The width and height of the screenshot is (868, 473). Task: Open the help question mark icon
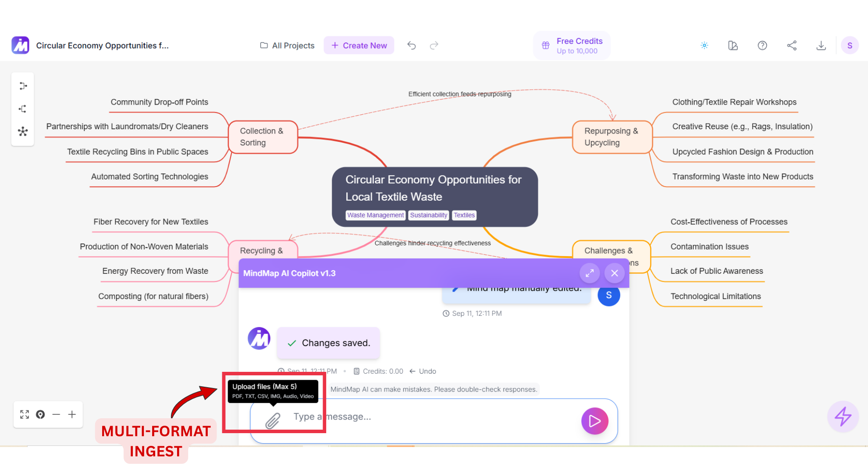(762, 46)
